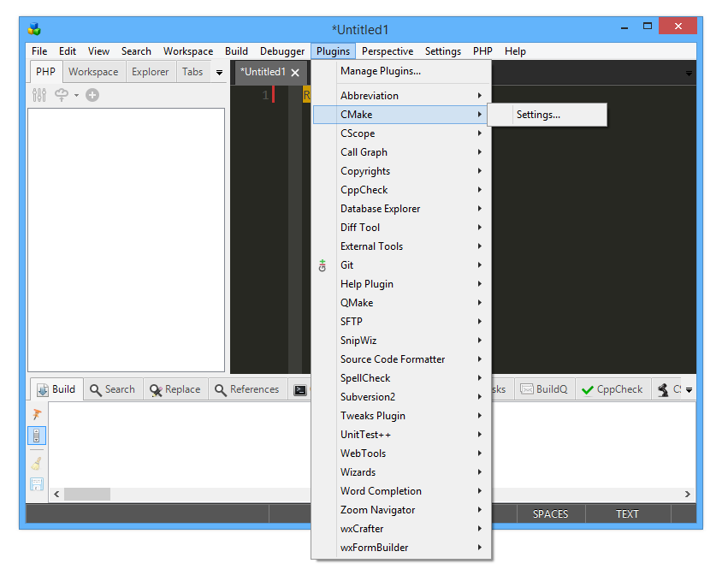Select Manage Plugins... menu entry
The image size is (728, 587).
[x=381, y=71]
